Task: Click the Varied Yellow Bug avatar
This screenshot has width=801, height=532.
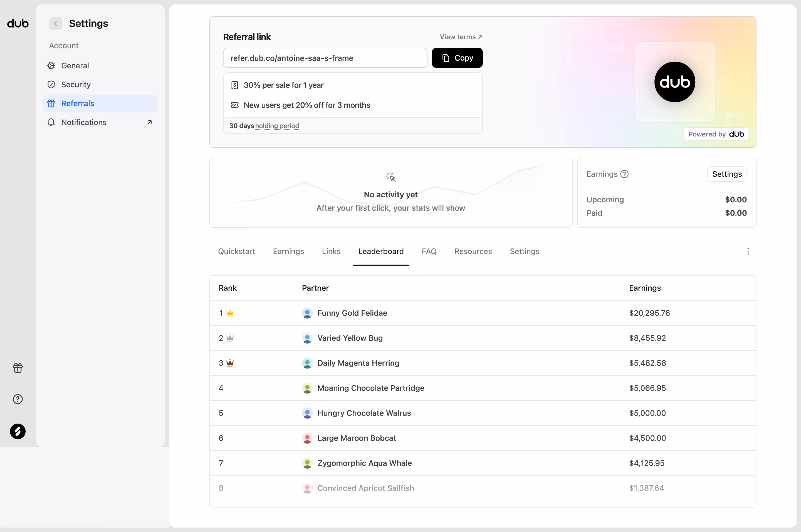Action: click(307, 338)
